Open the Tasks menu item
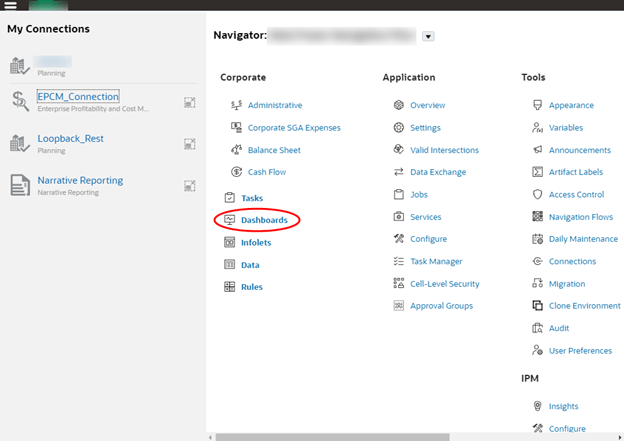The width and height of the screenshot is (624, 441). pyautogui.click(x=252, y=198)
